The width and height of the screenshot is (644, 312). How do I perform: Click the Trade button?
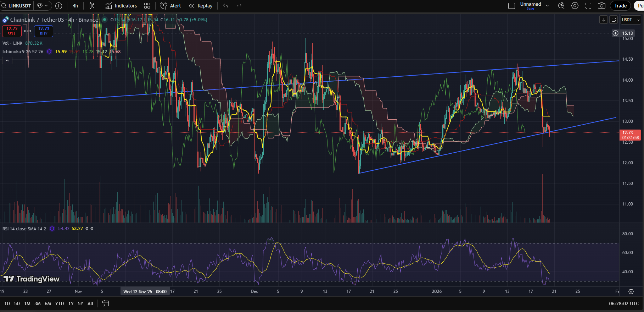coord(620,6)
